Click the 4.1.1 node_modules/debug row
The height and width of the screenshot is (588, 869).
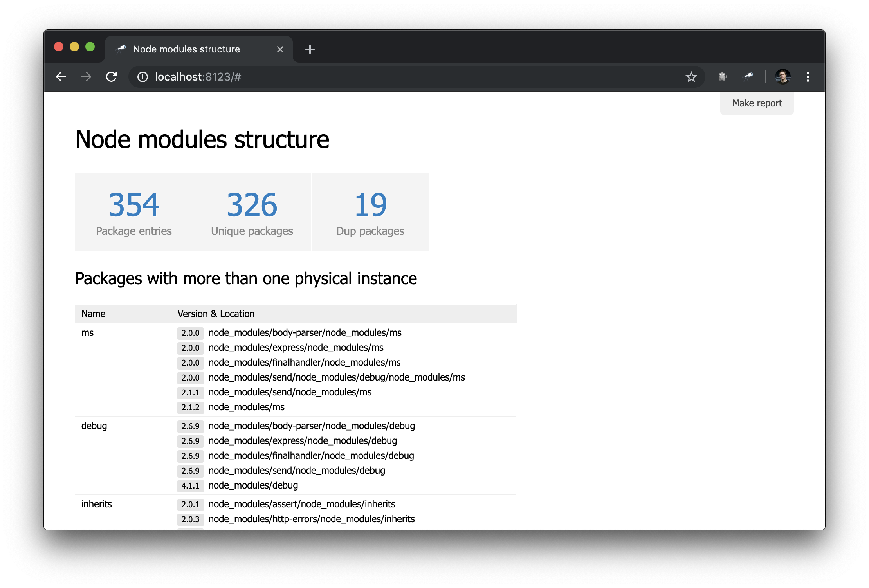click(x=253, y=485)
